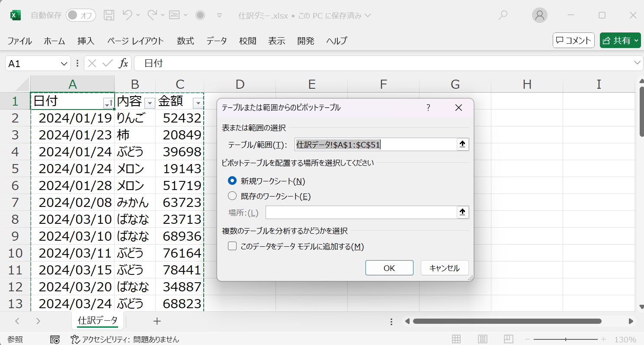Open the 開発 ribbon tab
The width and height of the screenshot is (644, 345).
(305, 41)
